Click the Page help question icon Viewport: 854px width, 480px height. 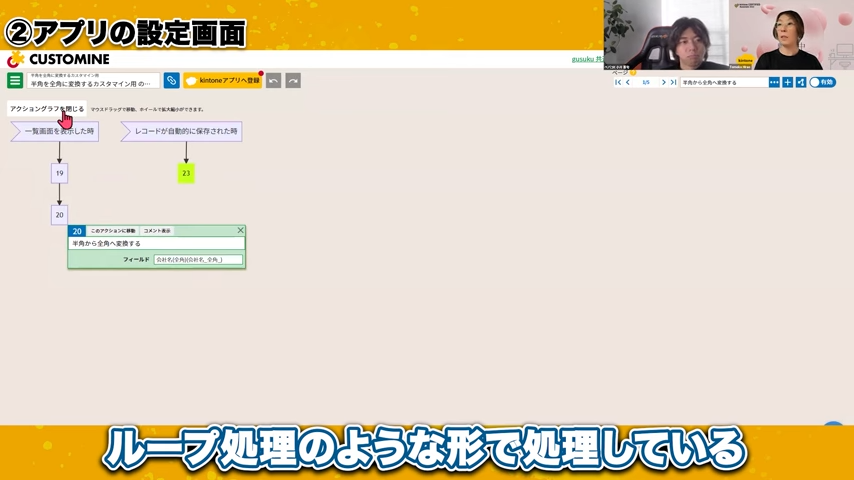(x=633, y=72)
